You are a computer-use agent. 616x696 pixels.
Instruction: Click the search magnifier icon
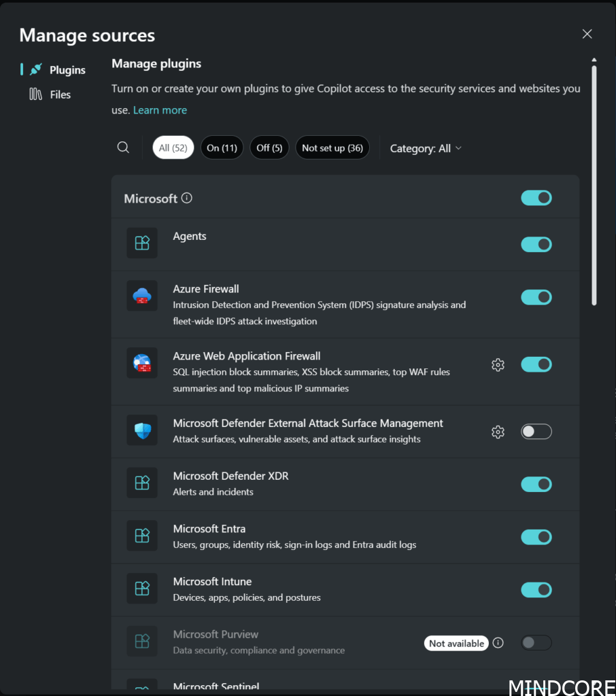(x=123, y=147)
